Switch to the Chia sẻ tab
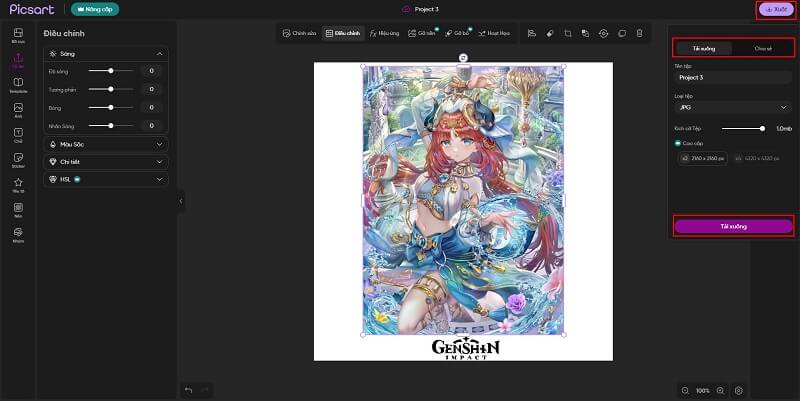The image size is (800, 401). coord(763,48)
